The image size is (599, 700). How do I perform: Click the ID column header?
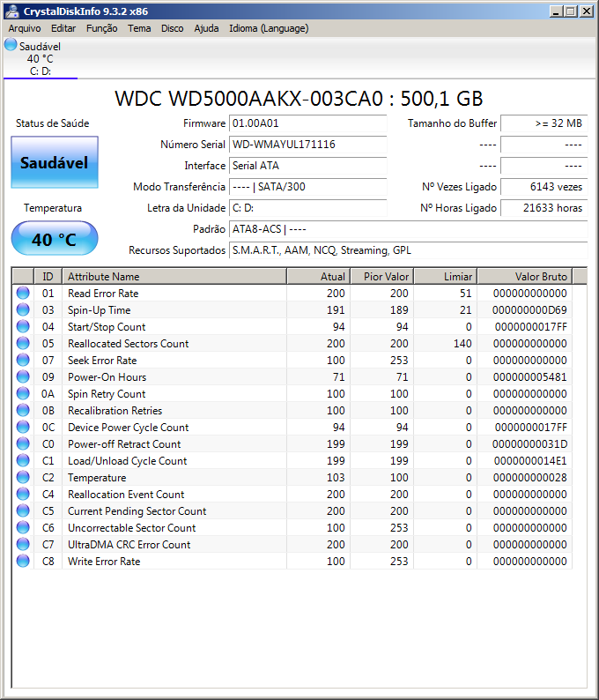point(48,276)
